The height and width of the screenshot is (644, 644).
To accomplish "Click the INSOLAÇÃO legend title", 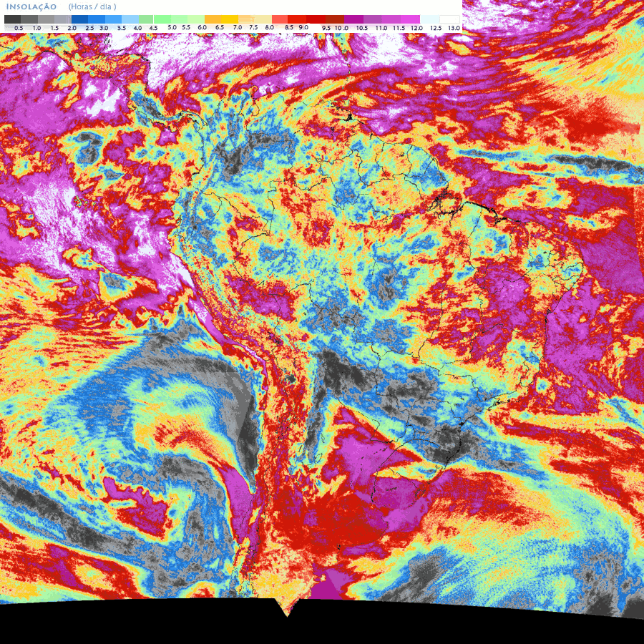I will 30,6.
